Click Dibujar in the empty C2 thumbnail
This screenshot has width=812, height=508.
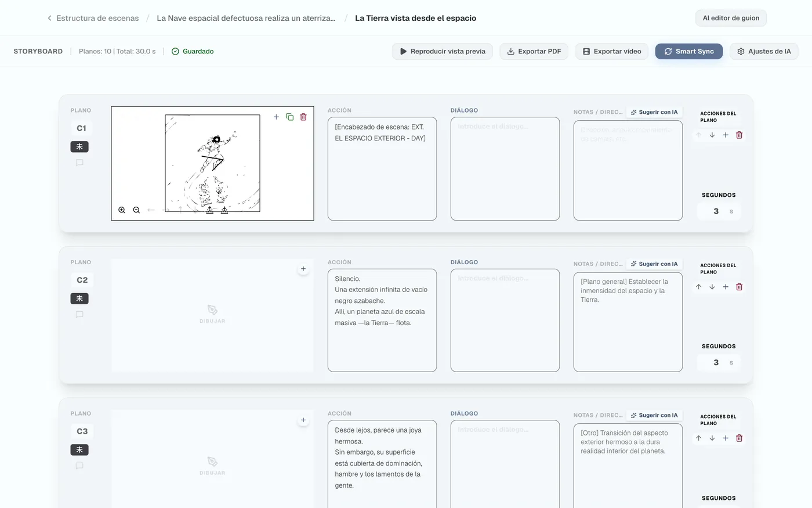[x=212, y=314]
